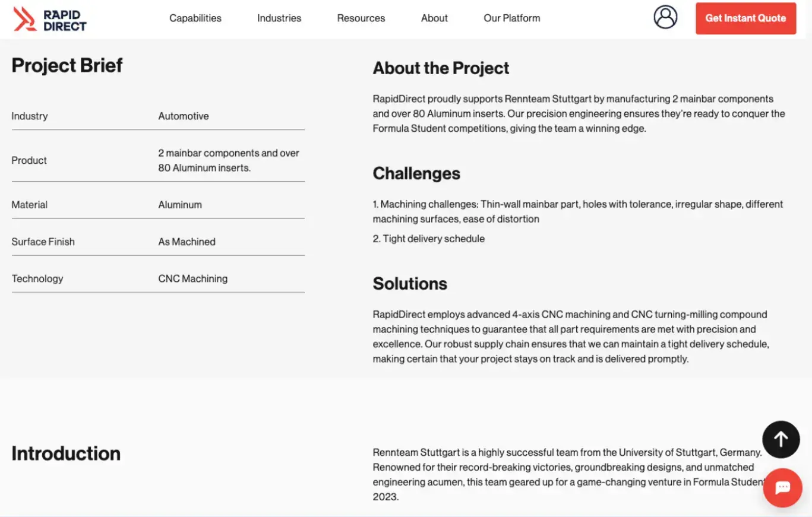Viewport: 812px width, 517px height.
Task: Click the Challenges heading
Action: (x=416, y=173)
